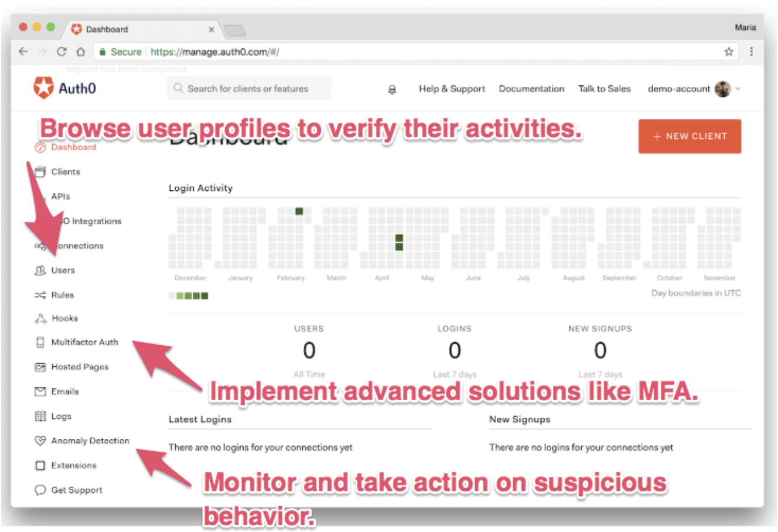Click the 'New Signups' heading

tap(520, 420)
